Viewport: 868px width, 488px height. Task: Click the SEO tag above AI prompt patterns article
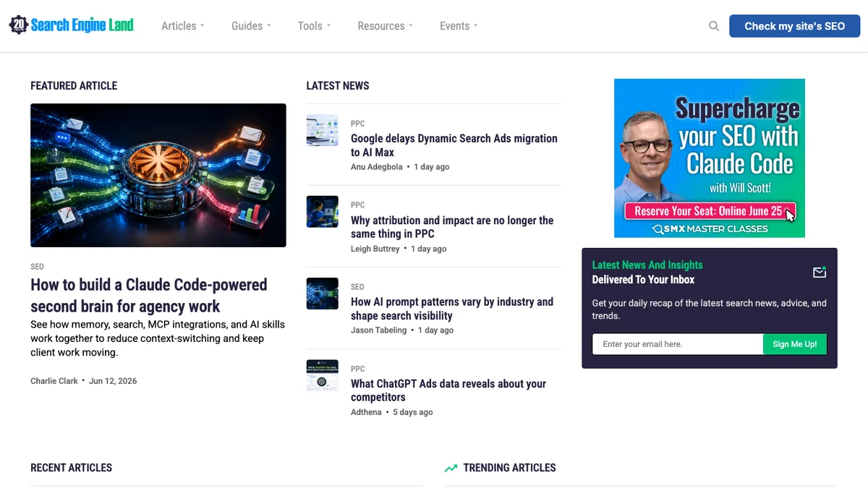357,287
